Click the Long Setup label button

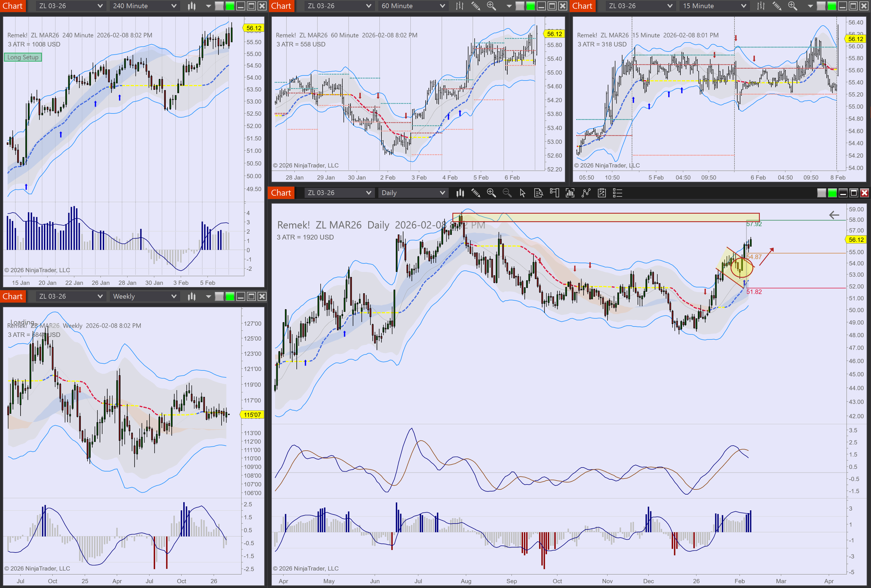[x=23, y=57]
